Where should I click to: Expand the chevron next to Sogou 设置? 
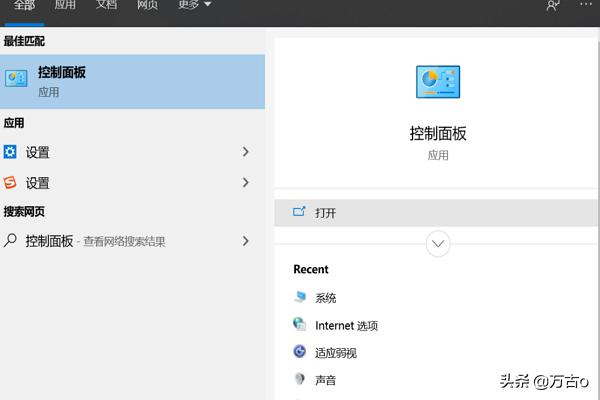point(246,183)
